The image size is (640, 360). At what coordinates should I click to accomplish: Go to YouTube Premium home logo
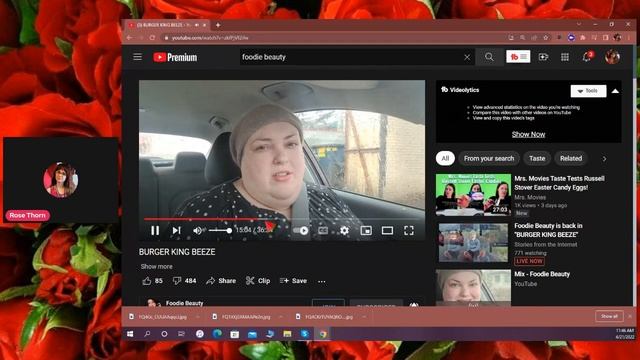tap(175, 57)
